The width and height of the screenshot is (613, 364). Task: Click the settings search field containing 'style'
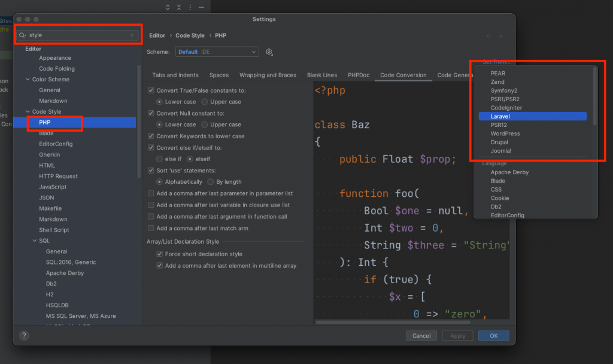[x=78, y=35]
